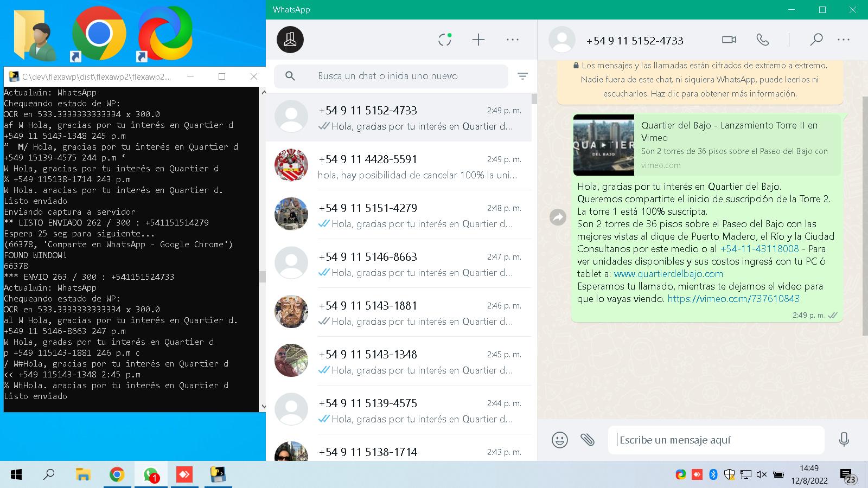
Task: Click avatar of 5151-4279 contact
Action: coord(291,214)
